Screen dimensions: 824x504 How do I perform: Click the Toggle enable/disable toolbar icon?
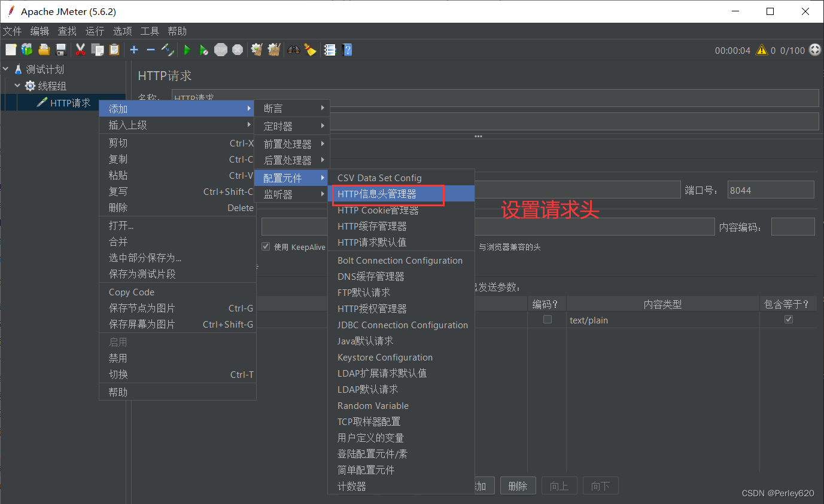168,50
